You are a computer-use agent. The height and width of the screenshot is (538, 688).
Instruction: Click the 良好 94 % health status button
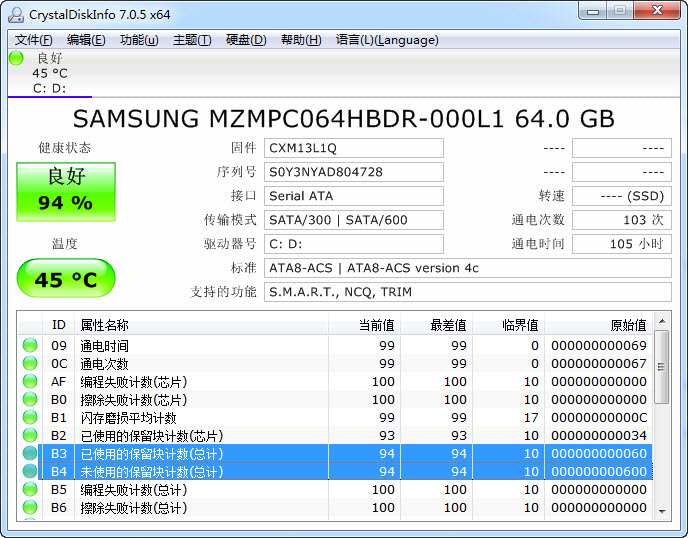(66, 192)
